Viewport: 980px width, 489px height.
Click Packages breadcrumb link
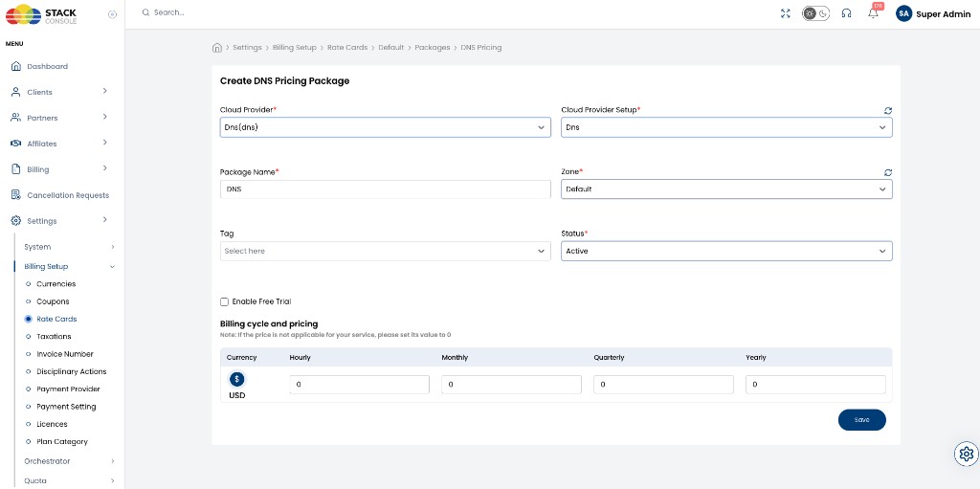[x=433, y=48]
